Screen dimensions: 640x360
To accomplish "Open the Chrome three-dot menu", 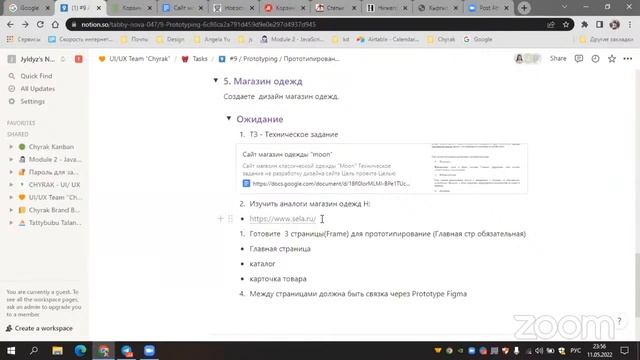I will [631, 24].
